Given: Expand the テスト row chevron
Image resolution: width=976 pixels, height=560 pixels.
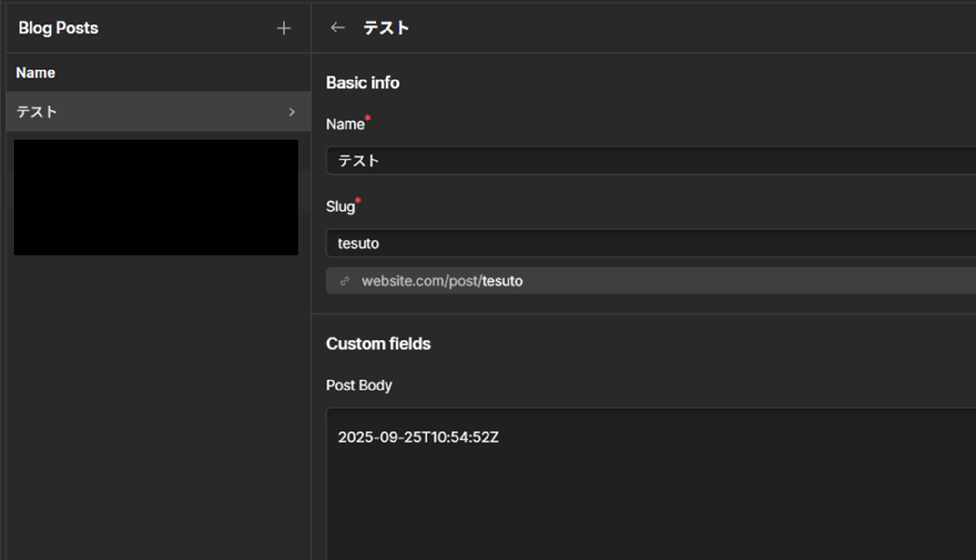Looking at the screenshot, I should click(292, 112).
